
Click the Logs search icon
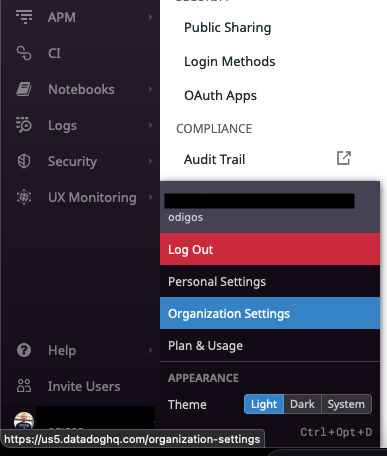24,125
